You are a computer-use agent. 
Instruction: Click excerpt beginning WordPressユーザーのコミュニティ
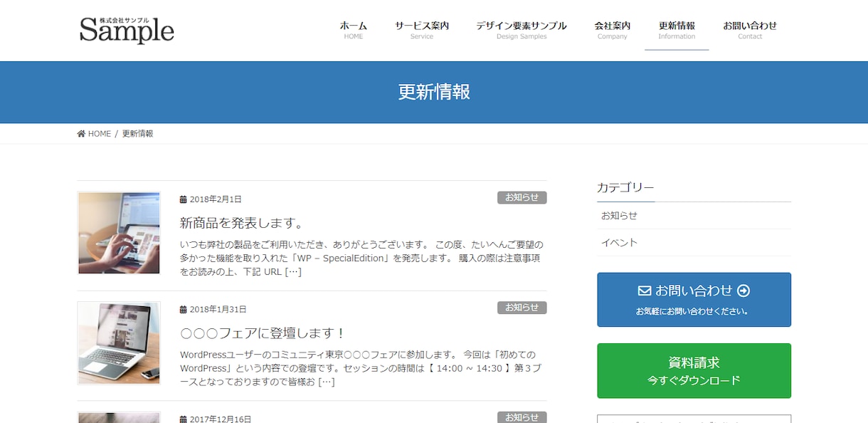coord(359,368)
